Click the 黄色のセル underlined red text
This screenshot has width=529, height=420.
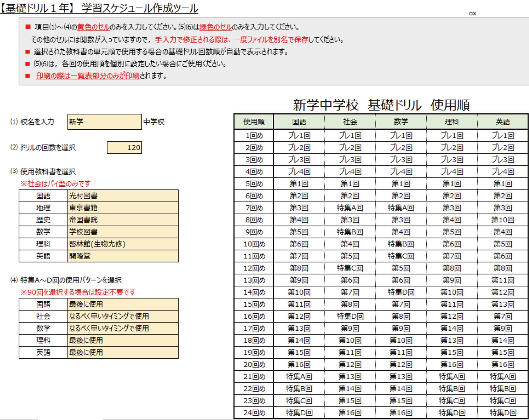[93, 27]
